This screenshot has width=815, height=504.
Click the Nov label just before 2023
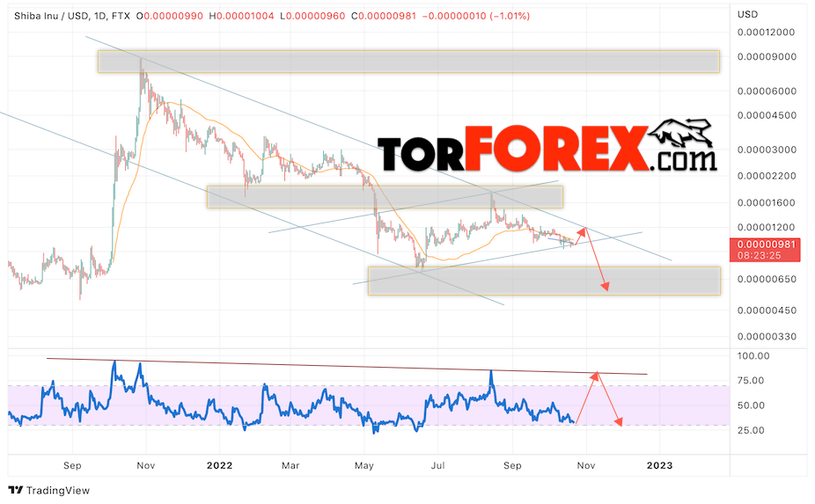[x=586, y=465]
